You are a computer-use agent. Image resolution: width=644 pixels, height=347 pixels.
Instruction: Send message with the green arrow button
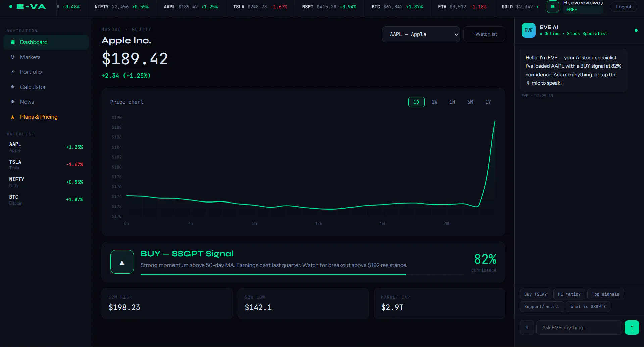point(632,328)
